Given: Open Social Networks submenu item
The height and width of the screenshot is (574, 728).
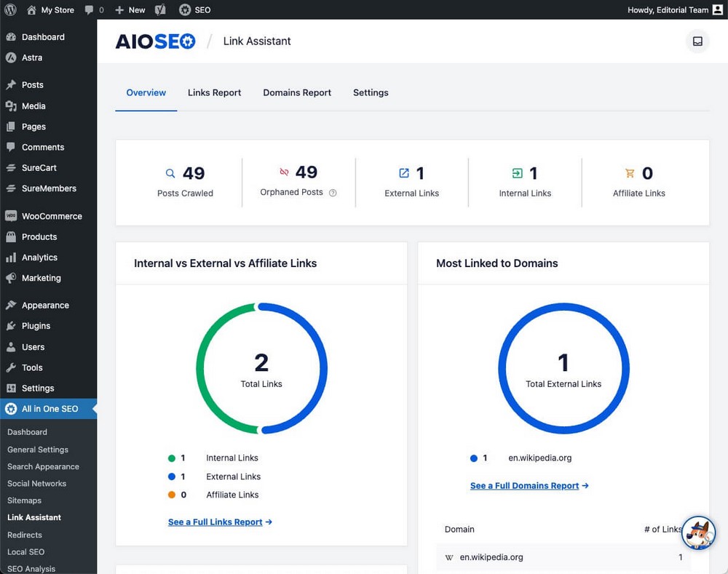Looking at the screenshot, I should [x=36, y=484].
